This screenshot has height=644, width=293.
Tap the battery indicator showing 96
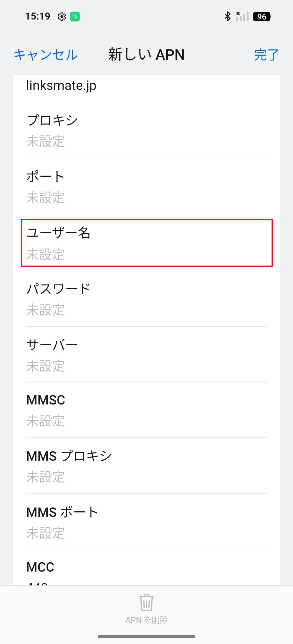261,17
